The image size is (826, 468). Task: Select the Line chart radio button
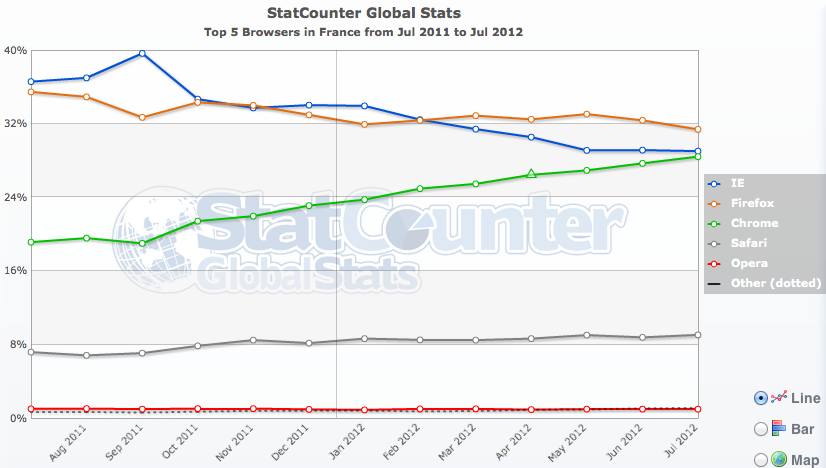click(x=760, y=397)
